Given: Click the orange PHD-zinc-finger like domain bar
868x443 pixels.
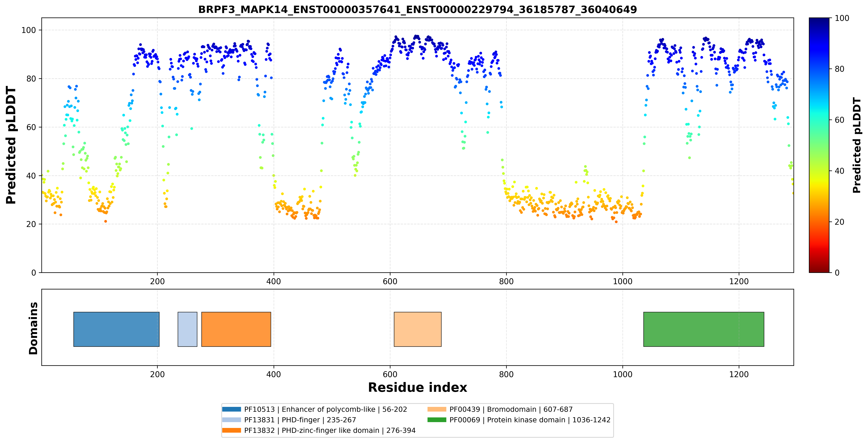Looking at the screenshot, I should 236,329.
